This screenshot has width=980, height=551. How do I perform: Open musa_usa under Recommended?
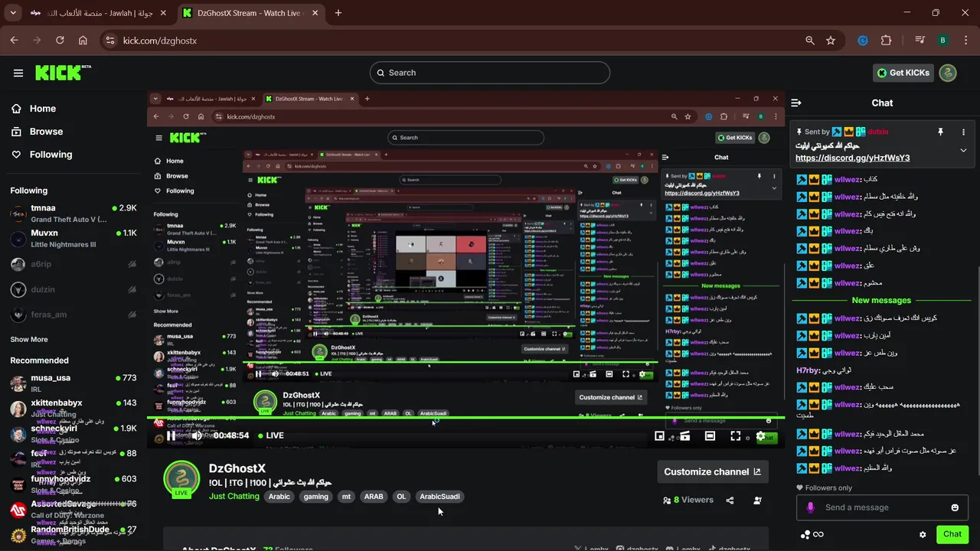click(73, 383)
